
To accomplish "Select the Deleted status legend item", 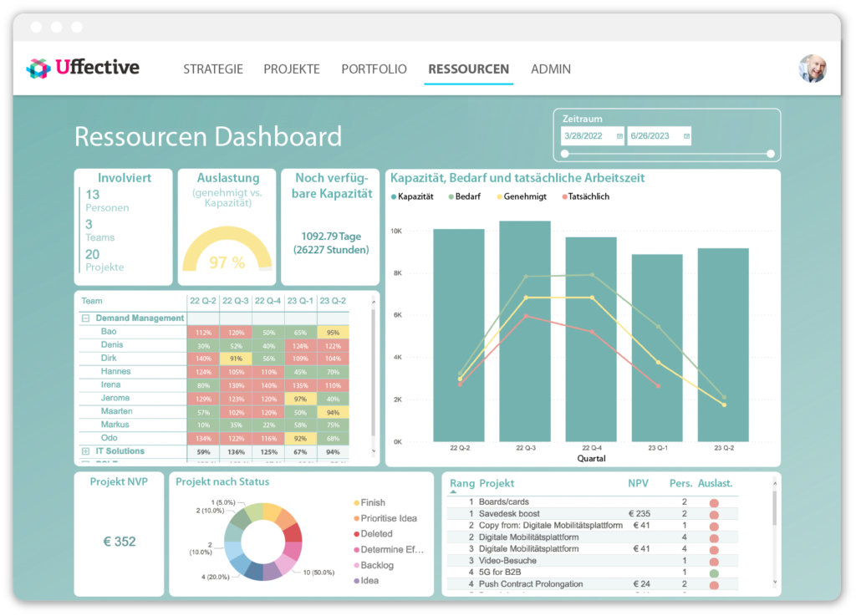I will tap(373, 533).
